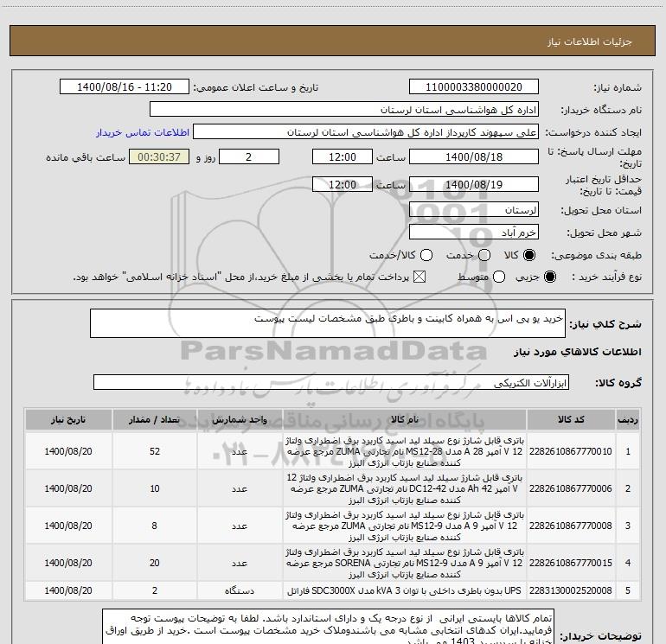
Task: Click the request creator name field
Action: [366, 132]
